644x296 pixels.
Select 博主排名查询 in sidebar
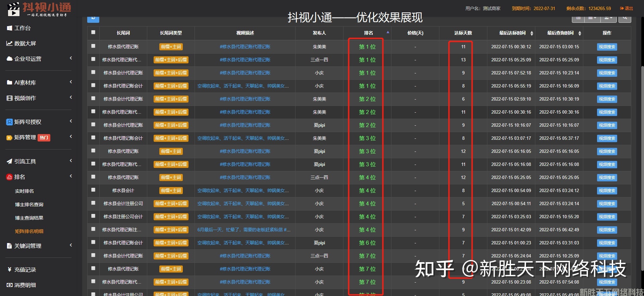[x=29, y=204]
